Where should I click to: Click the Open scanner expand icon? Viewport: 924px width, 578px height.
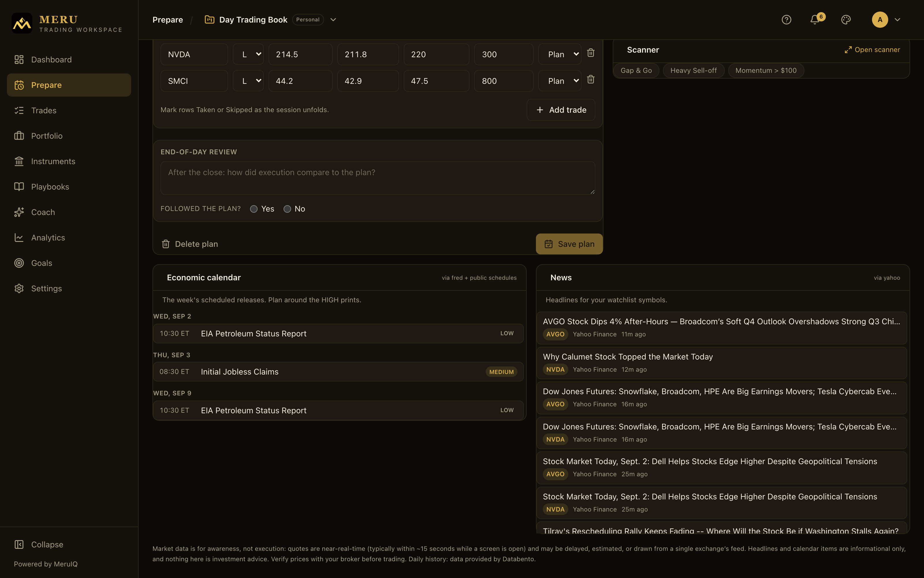click(x=848, y=50)
